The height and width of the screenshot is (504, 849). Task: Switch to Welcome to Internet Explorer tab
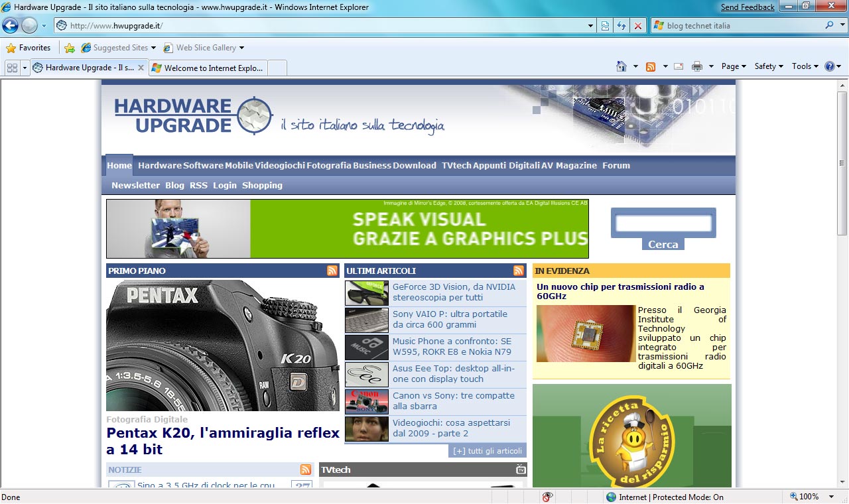pos(208,68)
